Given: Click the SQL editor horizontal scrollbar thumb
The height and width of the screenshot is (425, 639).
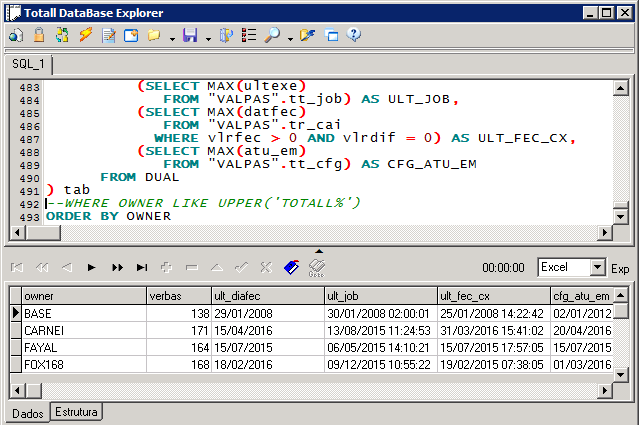Looking at the screenshot, I should 43,233.
